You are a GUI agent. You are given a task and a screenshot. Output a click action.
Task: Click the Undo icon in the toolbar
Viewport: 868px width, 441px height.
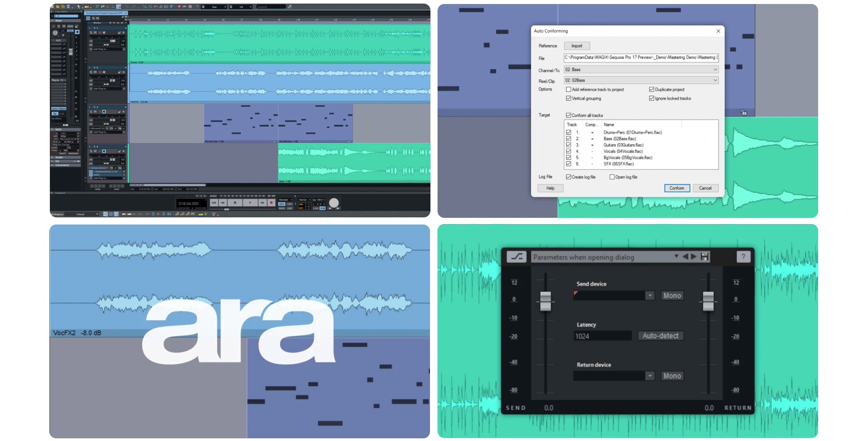126,7
